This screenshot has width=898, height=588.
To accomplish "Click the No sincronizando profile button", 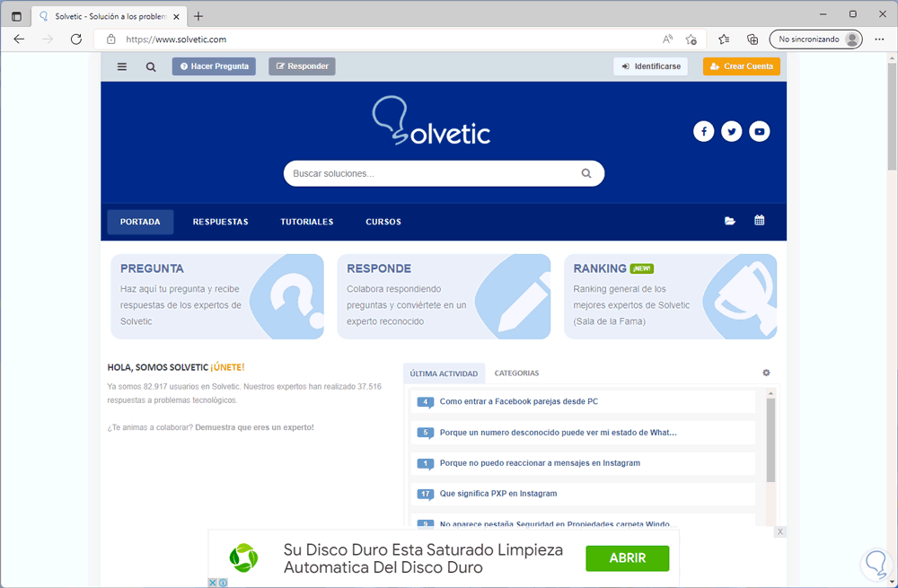I will coord(815,39).
